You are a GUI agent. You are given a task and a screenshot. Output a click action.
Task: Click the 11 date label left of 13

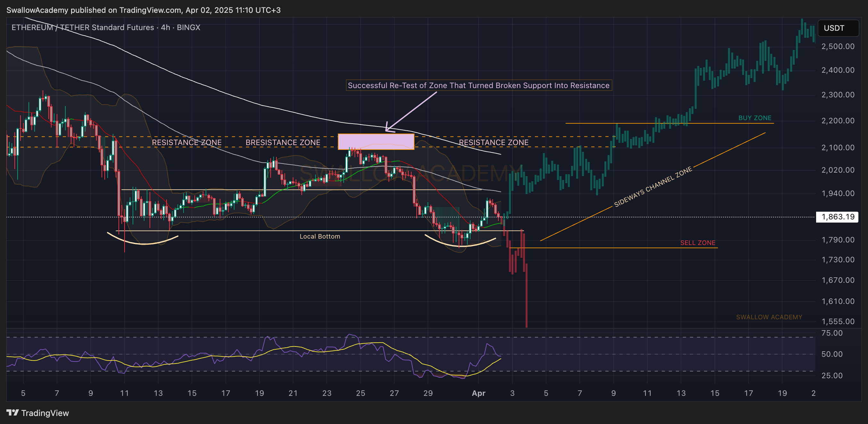pos(124,393)
